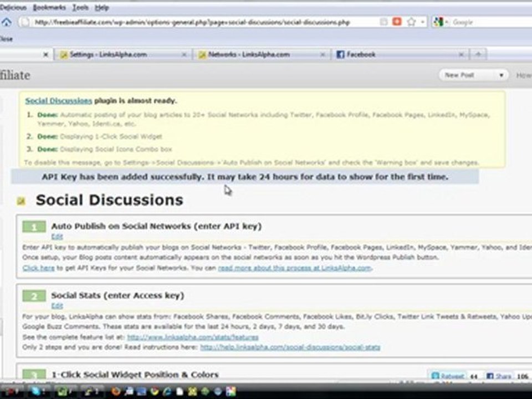Click the share count 106
The image size is (532, 399).
[x=523, y=376]
